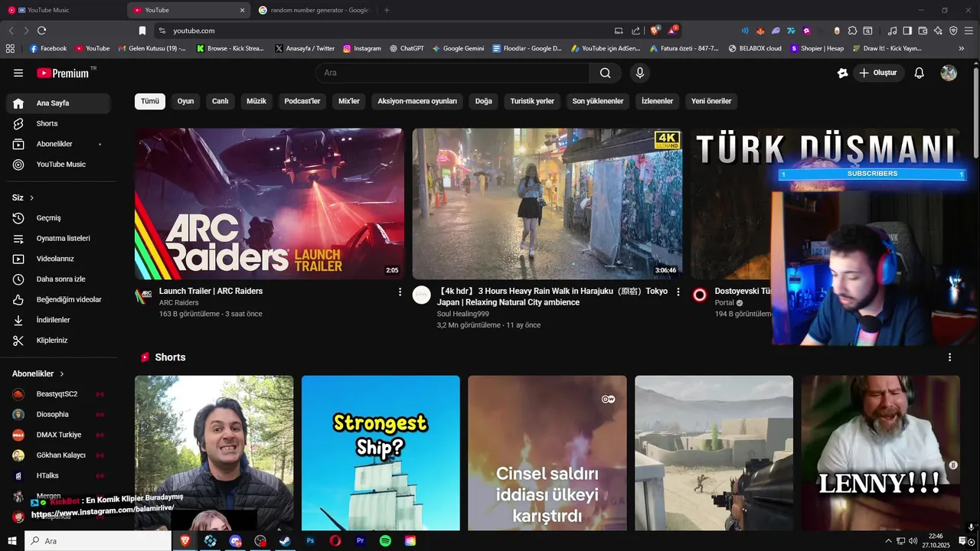Open browser playlist music note icon
The width and height of the screenshot is (980, 551).
pyautogui.click(x=892, y=31)
